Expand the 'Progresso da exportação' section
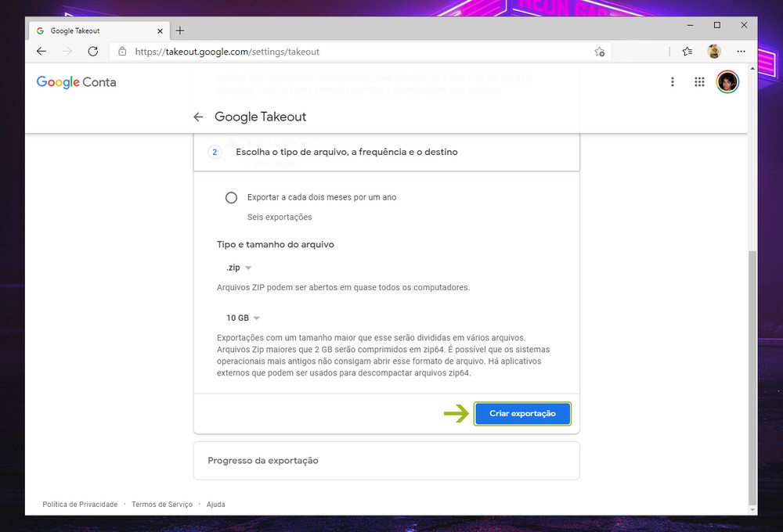 (386, 461)
